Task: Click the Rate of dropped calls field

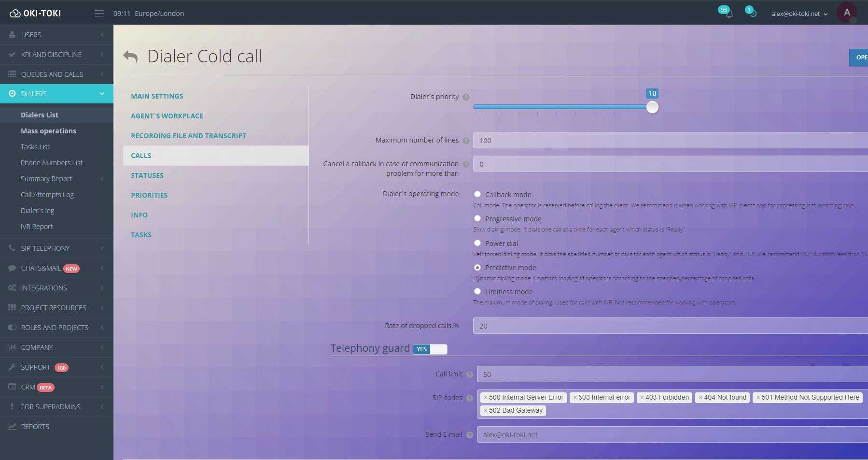Action: click(671, 326)
